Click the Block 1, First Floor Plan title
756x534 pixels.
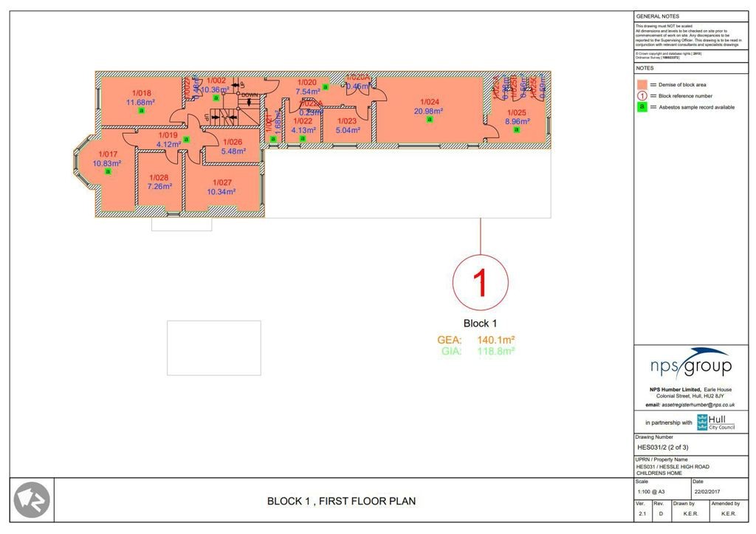341,502
